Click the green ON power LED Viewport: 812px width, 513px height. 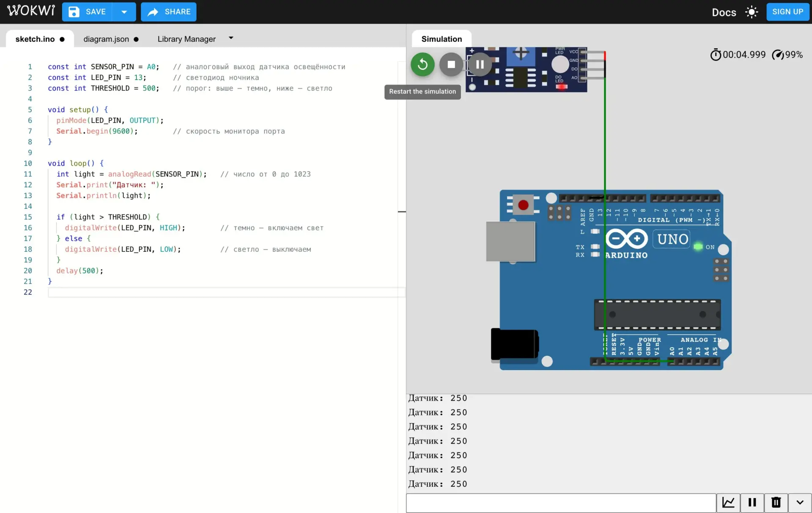click(698, 246)
